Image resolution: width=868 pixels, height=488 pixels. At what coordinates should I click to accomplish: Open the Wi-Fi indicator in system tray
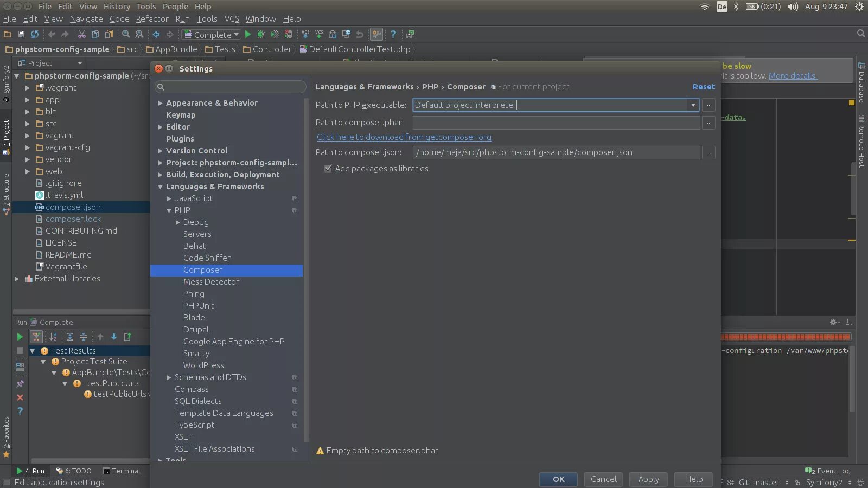point(705,7)
